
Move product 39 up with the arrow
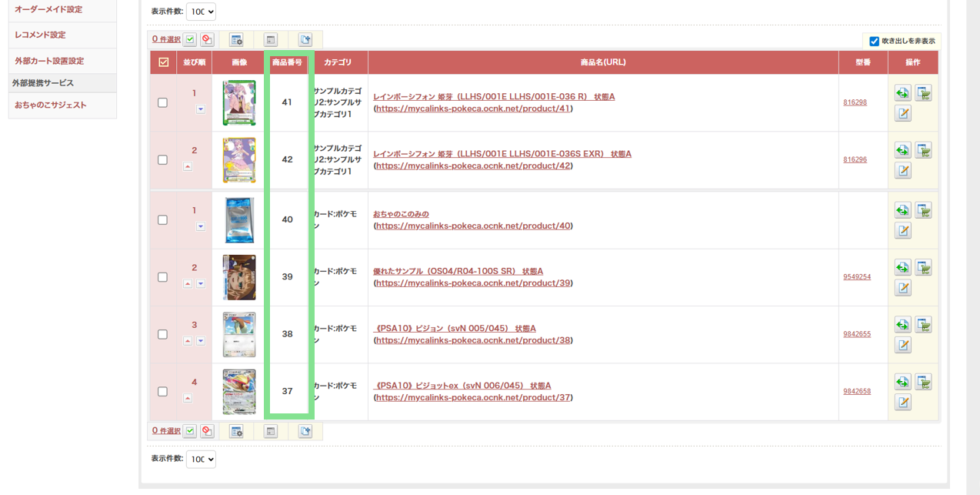pyautogui.click(x=188, y=283)
